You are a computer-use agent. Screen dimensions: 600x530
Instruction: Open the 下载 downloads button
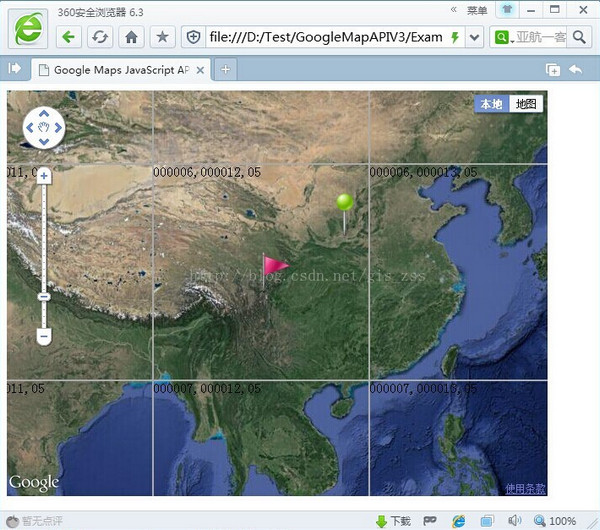393,521
